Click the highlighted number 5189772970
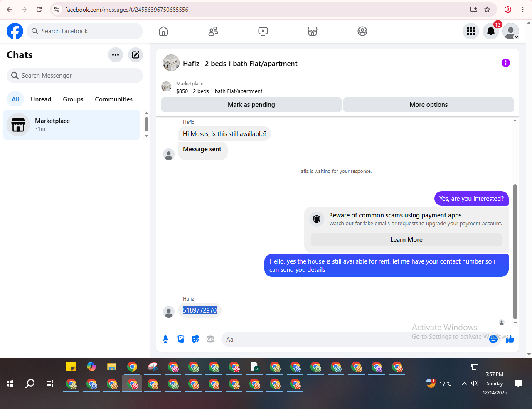 tap(200, 310)
